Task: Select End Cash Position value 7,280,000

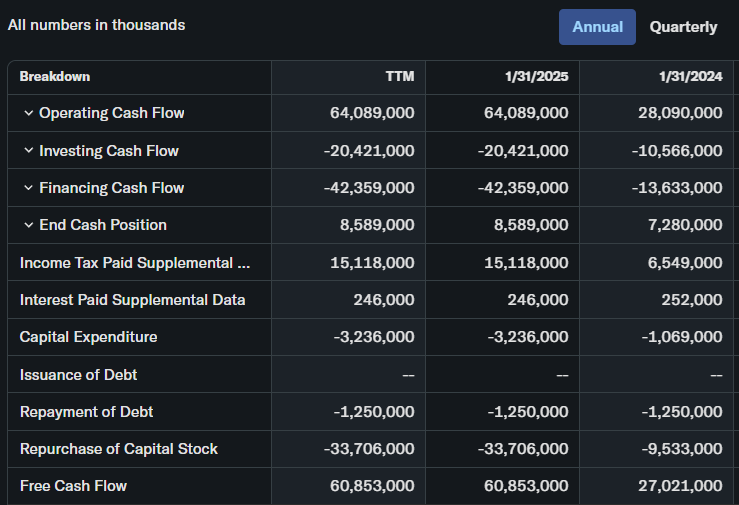Action: (685, 225)
